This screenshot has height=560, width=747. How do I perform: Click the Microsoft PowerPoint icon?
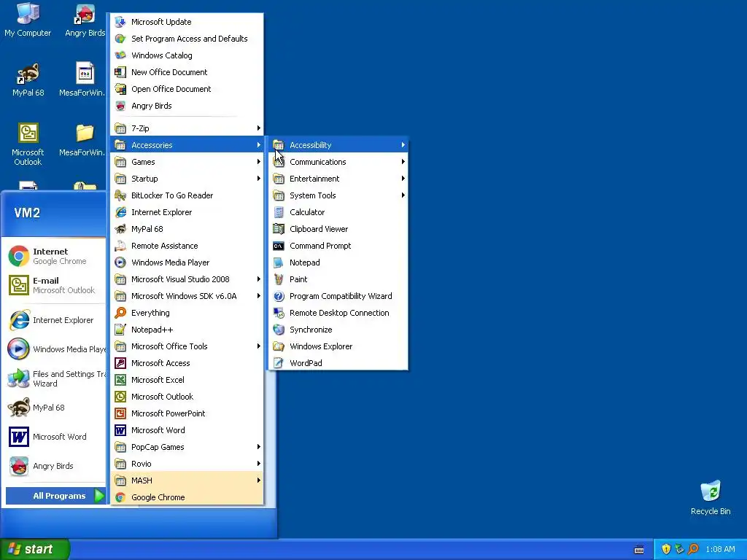pos(120,413)
